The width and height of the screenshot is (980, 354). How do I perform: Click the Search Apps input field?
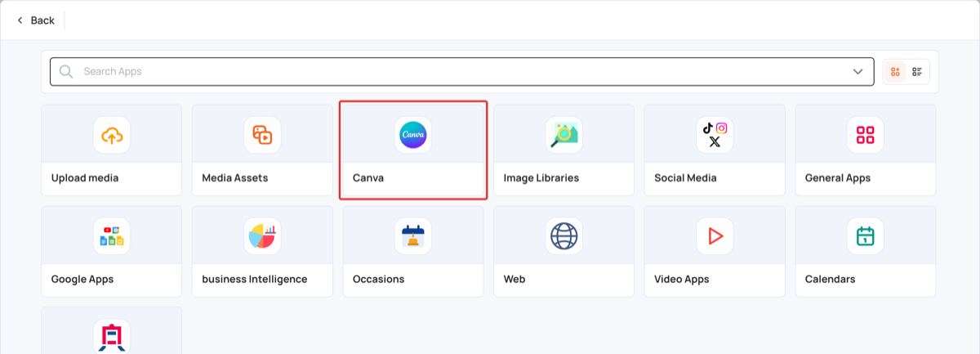(x=461, y=72)
